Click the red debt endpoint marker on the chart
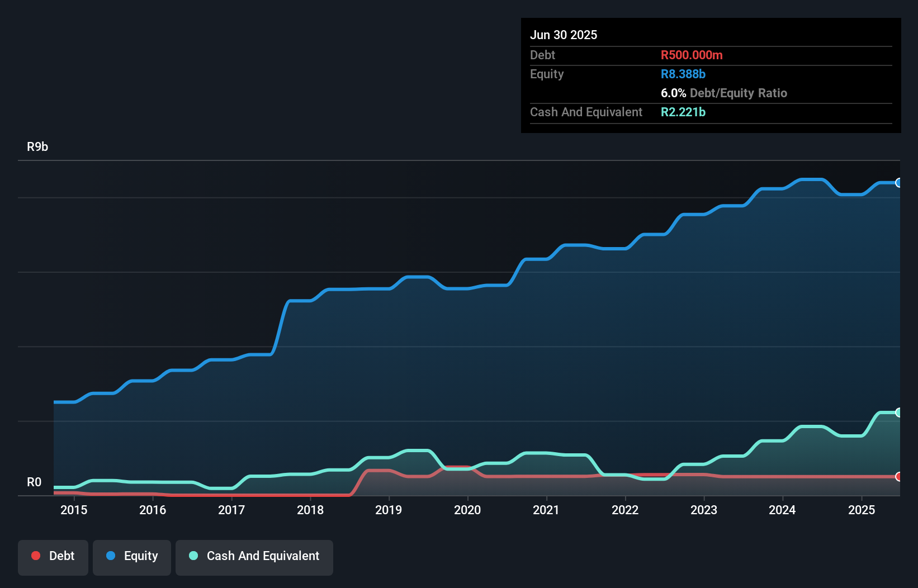The width and height of the screenshot is (918, 588). (898, 477)
